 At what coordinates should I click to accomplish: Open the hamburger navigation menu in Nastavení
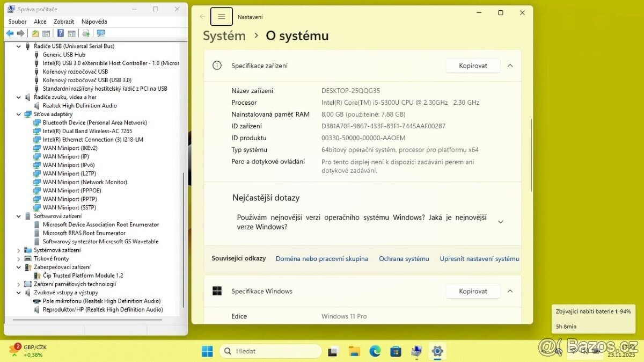[x=221, y=16]
